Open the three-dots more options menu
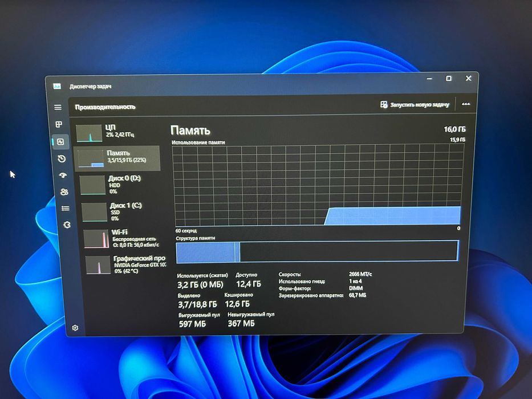 [x=466, y=104]
